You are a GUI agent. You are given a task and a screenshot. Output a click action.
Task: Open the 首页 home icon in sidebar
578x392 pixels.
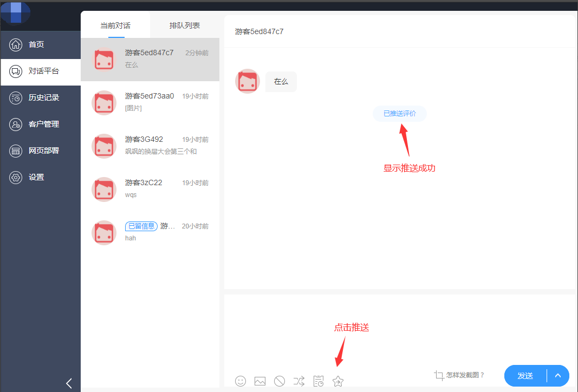(16, 44)
